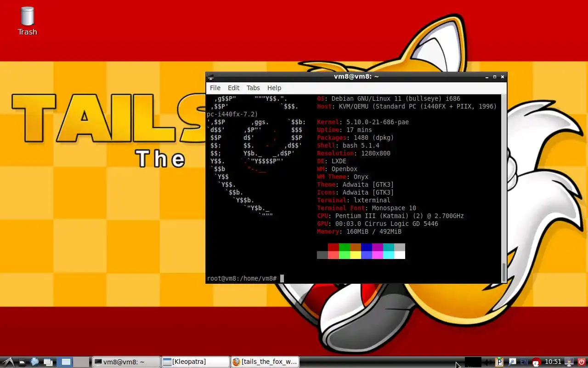Click the Packages value '1480 (dpkg)'
588x368 pixels.
[x=373, y=138]
